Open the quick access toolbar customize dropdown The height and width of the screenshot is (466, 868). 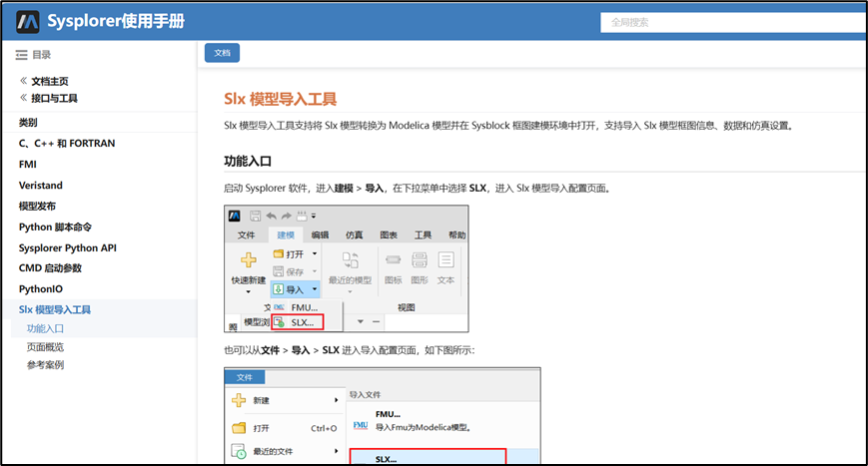click(x=314, y=216)
